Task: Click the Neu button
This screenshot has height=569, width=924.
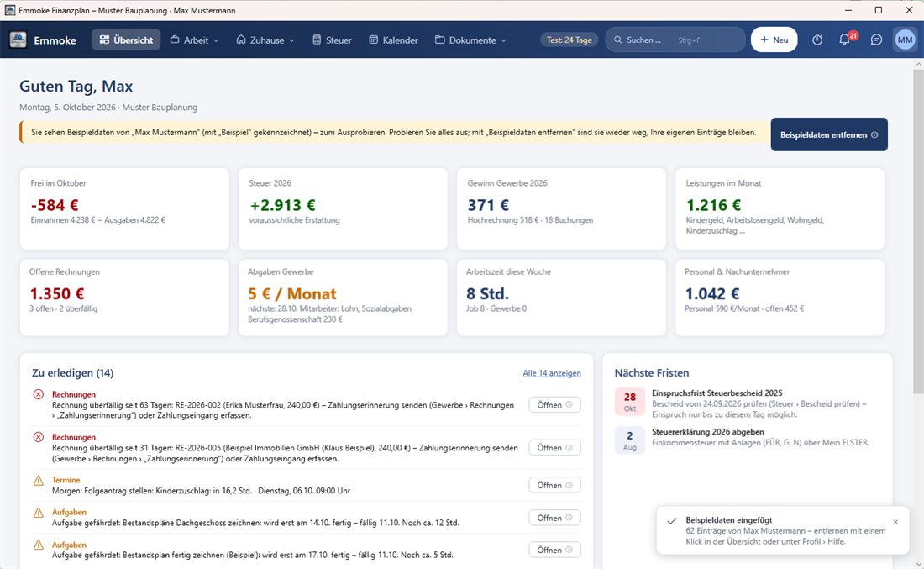Action: (774, 40)
